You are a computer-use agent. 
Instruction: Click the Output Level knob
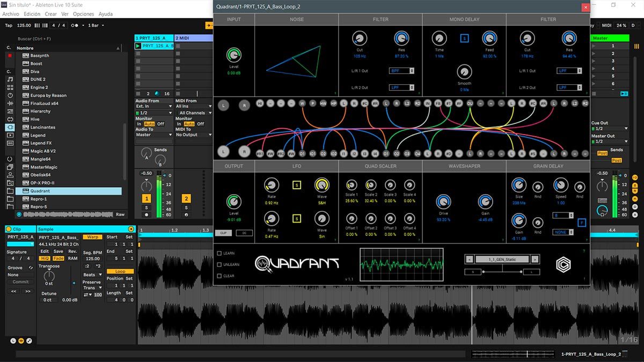point(233,202)
